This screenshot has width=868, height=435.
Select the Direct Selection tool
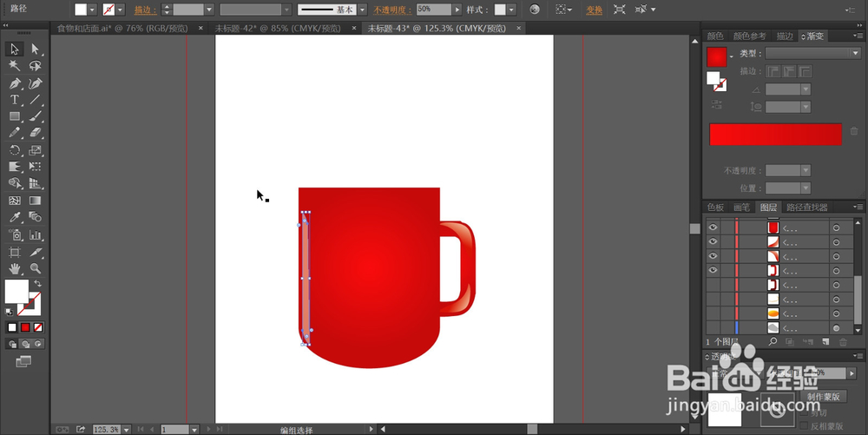35,49
